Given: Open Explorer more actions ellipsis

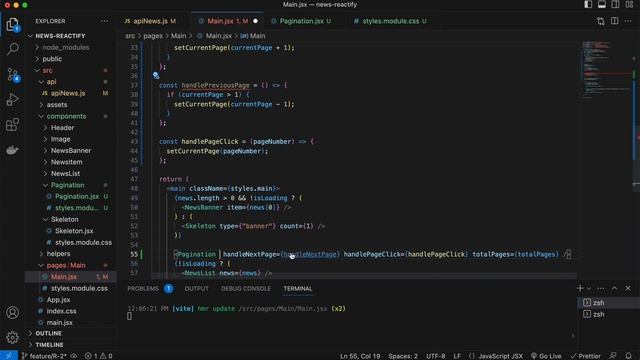Looking at the screenshot, I should coord(104,21).
